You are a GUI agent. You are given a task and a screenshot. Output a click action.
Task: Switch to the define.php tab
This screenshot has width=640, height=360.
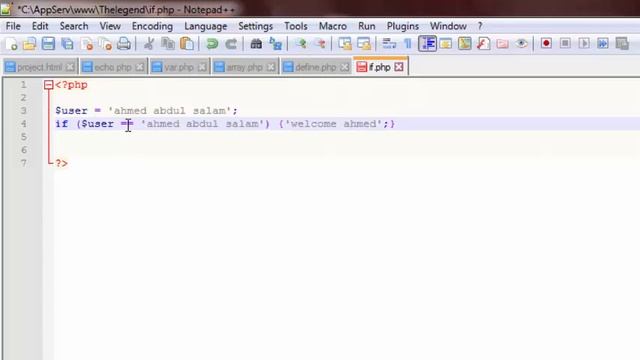pyautogui.click(x=315, y=67)
